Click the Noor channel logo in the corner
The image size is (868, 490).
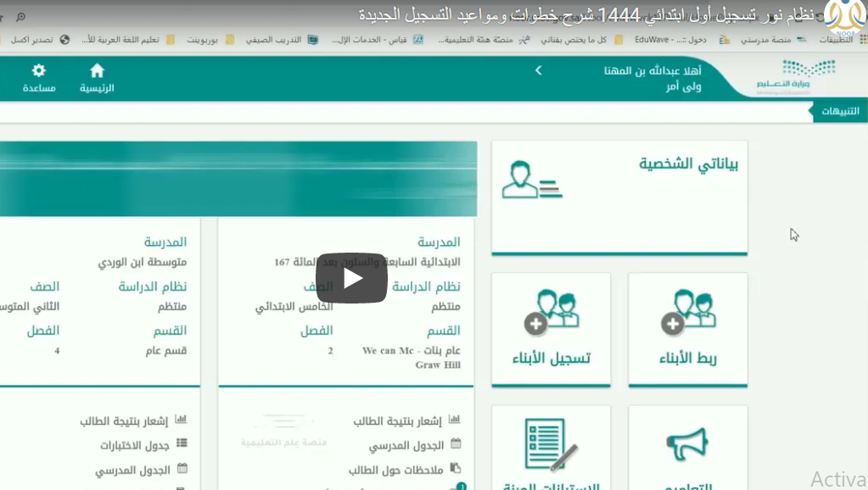[x=845, y=19]
